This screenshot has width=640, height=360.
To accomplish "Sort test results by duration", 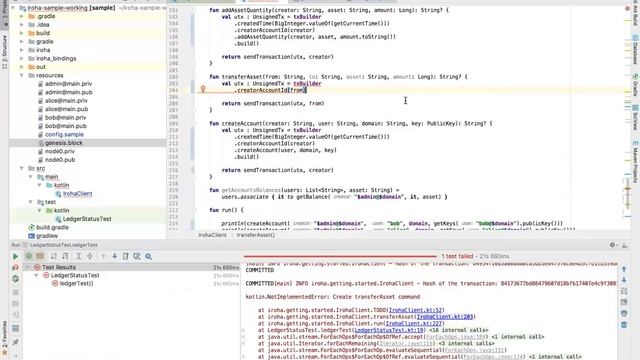I will coord(65,256).
